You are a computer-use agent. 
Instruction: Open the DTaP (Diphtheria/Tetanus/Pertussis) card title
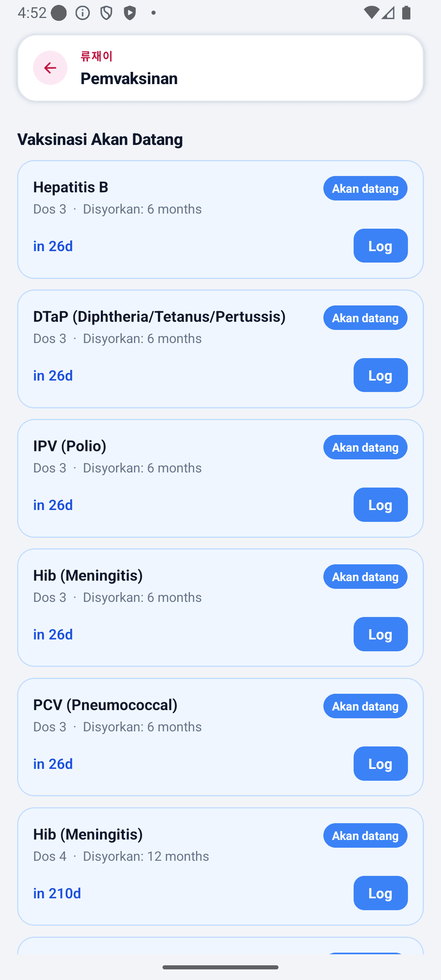click(159, 316)
